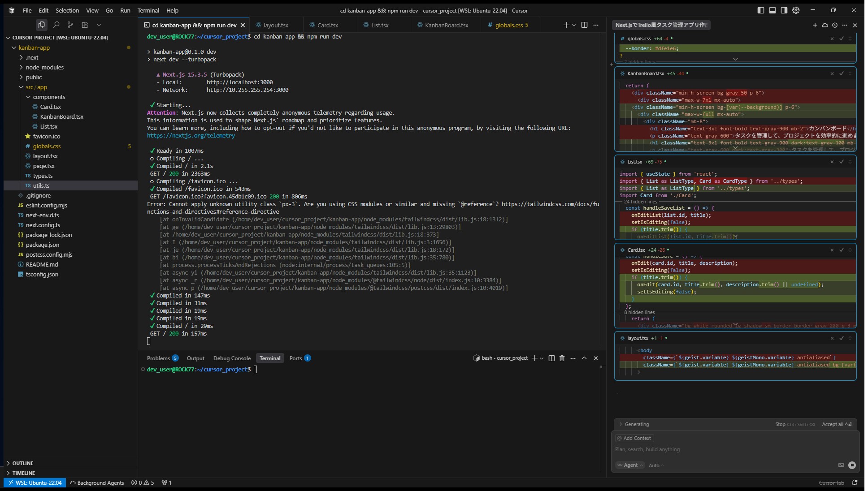Show chat history clock icon
Screen dimensions: 868x491
[834, 25]
